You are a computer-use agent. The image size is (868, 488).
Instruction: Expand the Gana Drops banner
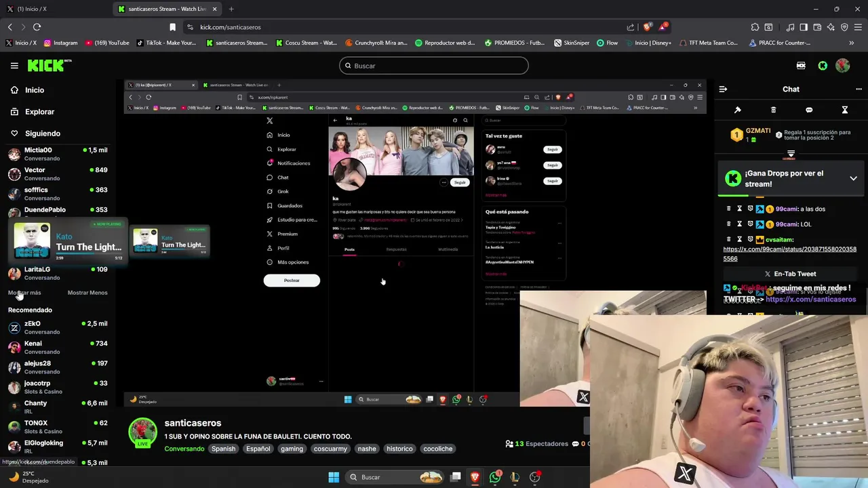[x=853, y=178]
